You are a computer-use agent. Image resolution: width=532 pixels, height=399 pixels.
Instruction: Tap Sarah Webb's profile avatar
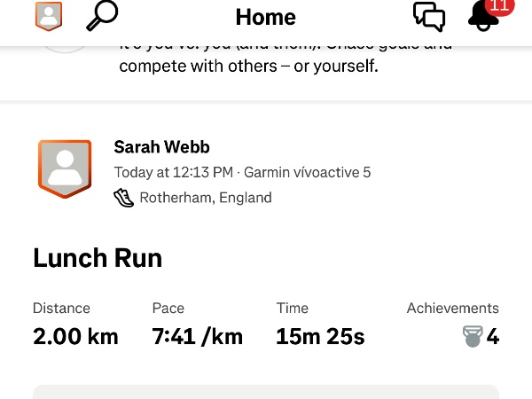[64, 168]
